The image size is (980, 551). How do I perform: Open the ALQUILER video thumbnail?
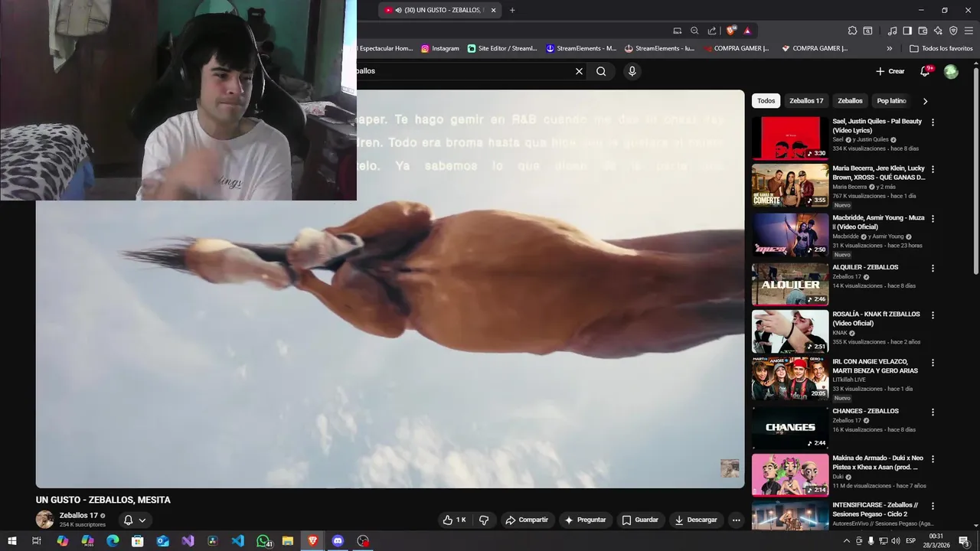(x=790, y=284)
